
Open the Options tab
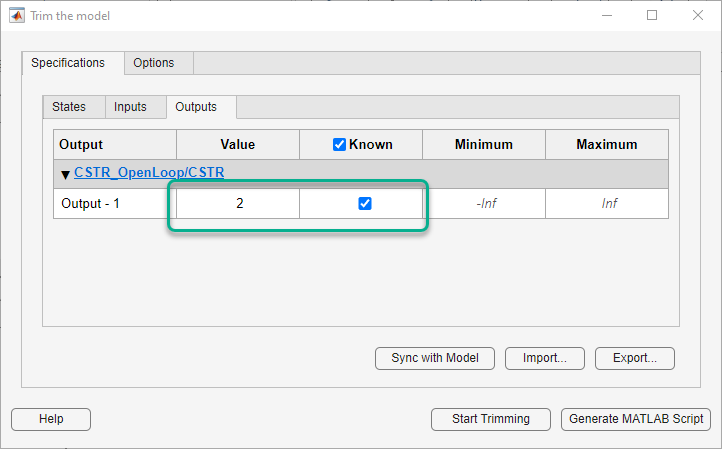click(x=154, y=62)
